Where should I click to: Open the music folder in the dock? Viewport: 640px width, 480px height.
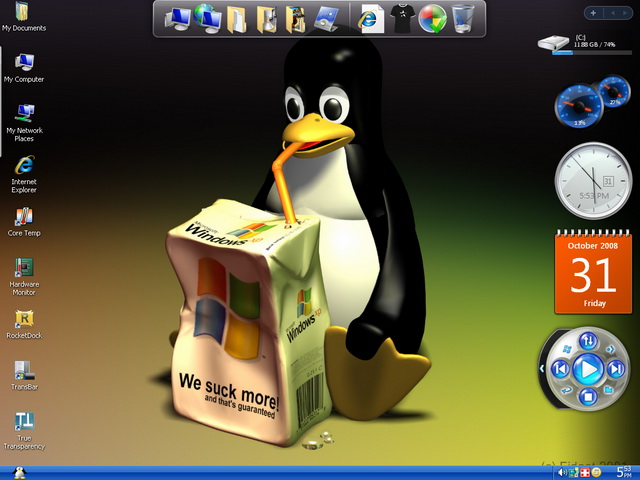tap(266, 19)
